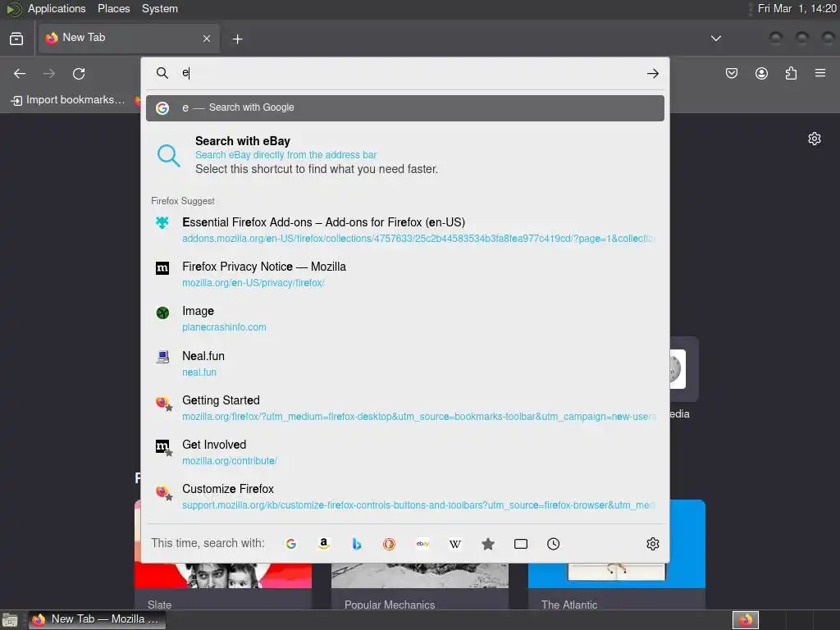Select 'e — Search with Google' suggestion
This screenshot has height=630, width=840.
pos(405,107)
